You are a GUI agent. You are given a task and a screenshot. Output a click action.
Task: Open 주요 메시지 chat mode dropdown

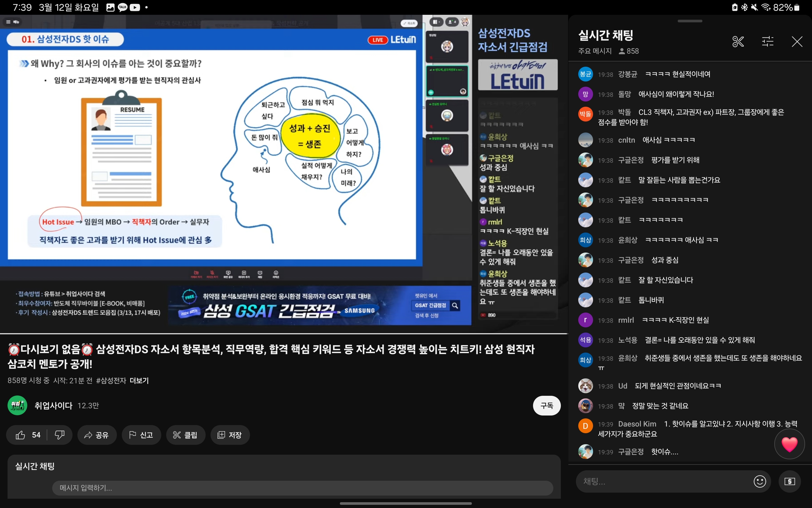click(594, 51)
